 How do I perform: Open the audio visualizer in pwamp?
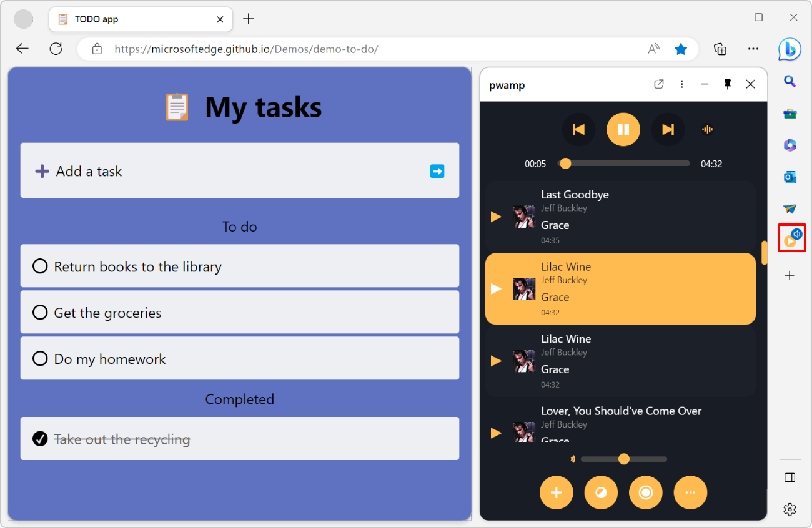707,129
